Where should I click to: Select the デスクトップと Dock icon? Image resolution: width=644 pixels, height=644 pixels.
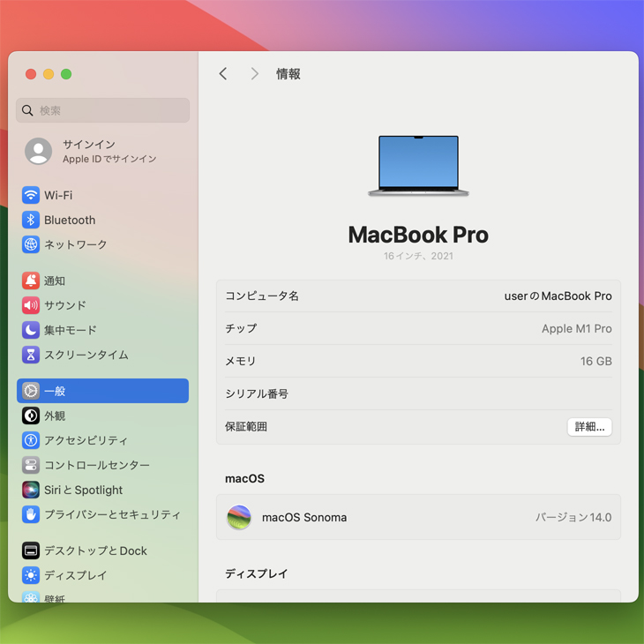tap(31, 550)
